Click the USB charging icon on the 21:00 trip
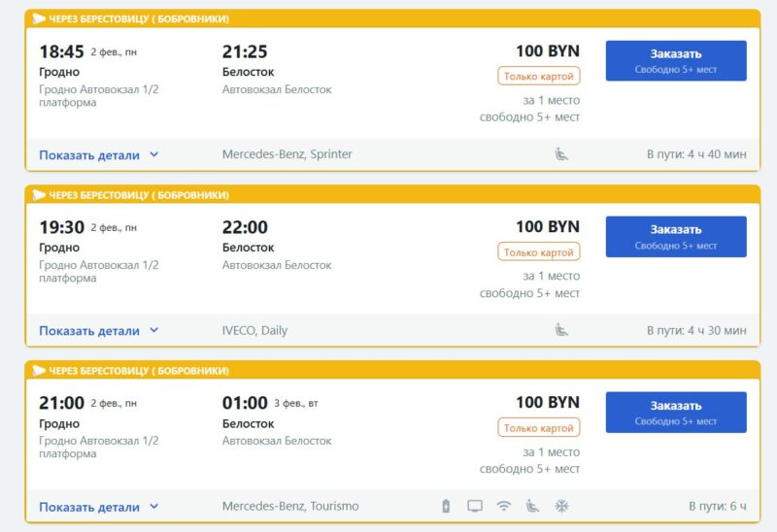The image size is (777, 532). [x=446, y=506]
